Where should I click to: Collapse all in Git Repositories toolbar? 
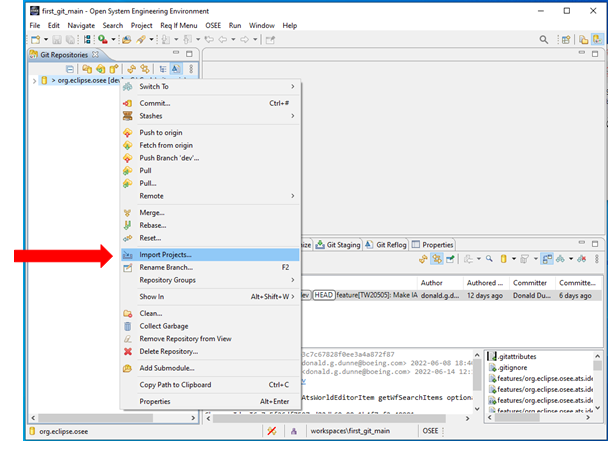70,69
